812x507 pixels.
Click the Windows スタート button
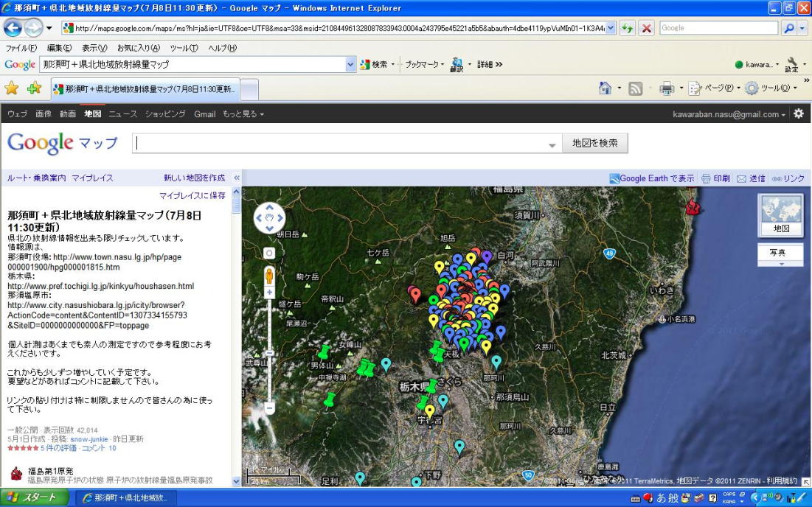pos(35,497)
